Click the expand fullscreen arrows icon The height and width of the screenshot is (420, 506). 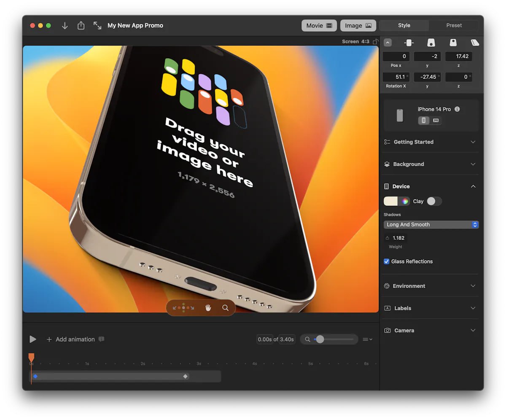(x=97, y=26)
